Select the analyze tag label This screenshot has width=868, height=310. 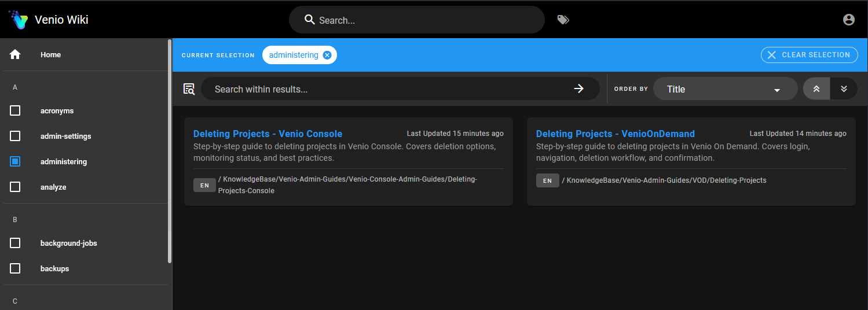point(53,187)
